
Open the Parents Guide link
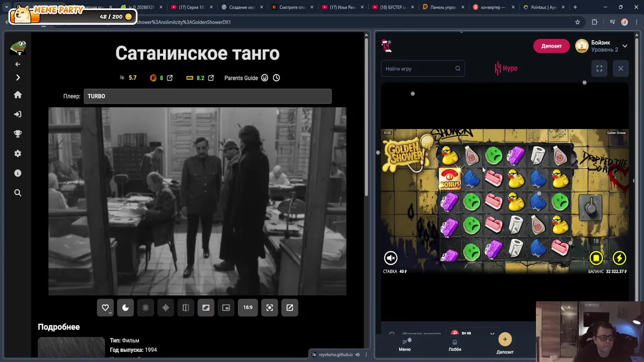click(241, 78)
